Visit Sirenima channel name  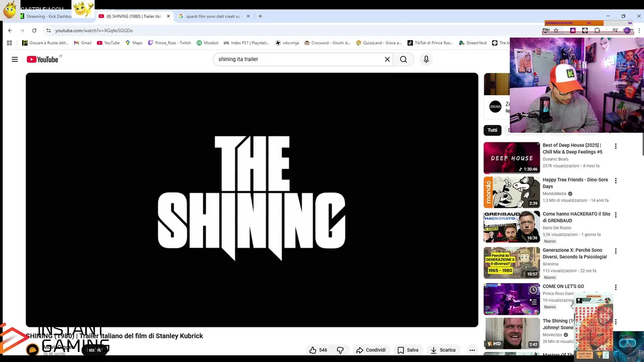[550, 264]
